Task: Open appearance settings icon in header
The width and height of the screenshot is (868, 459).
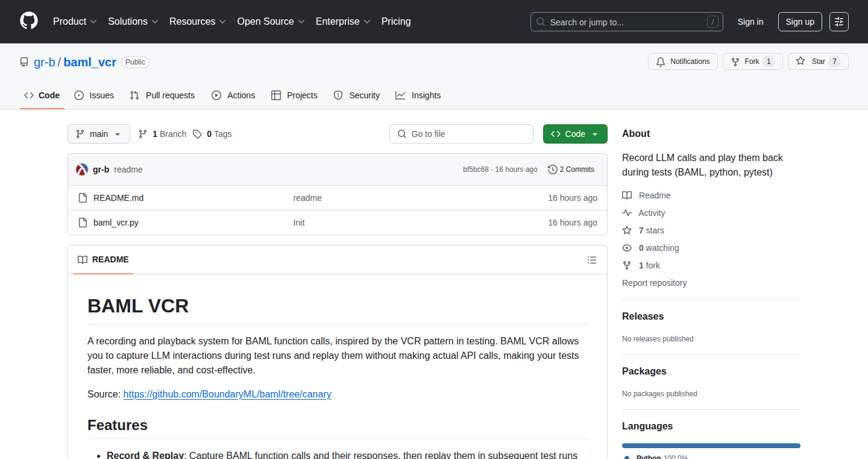Action: coord(839,22)
